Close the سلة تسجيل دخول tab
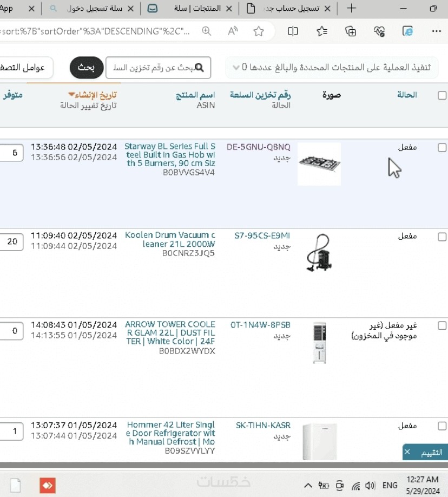 (130, 9)
